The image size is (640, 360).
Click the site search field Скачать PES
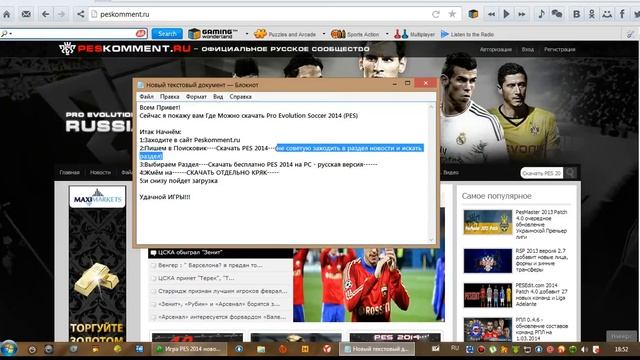(542, 173)
